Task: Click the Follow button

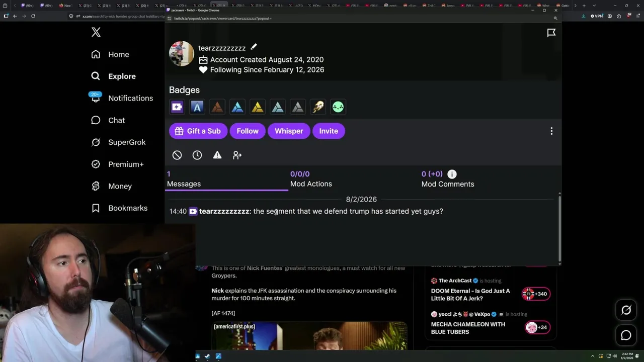Action: (248, 131)
